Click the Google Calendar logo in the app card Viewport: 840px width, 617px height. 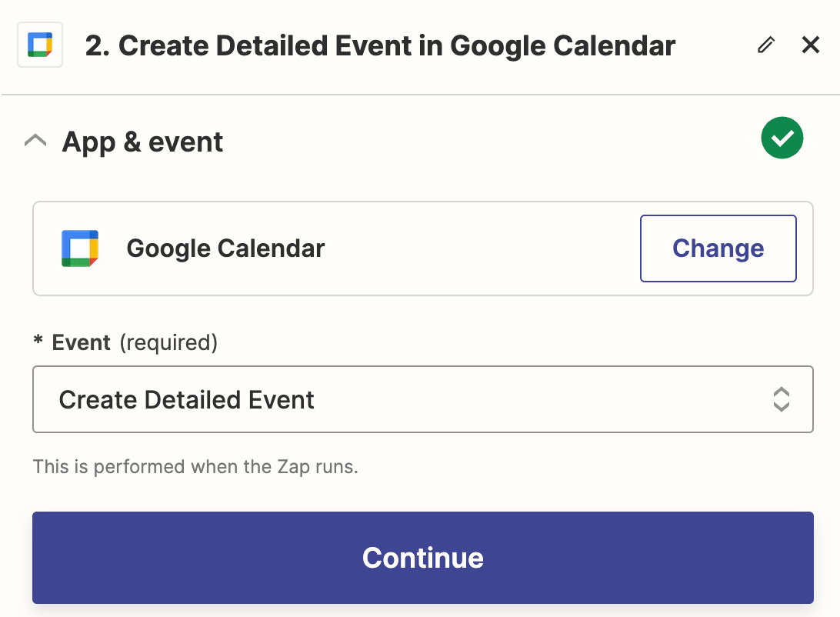pyautogui.click(x=80, y=248)
